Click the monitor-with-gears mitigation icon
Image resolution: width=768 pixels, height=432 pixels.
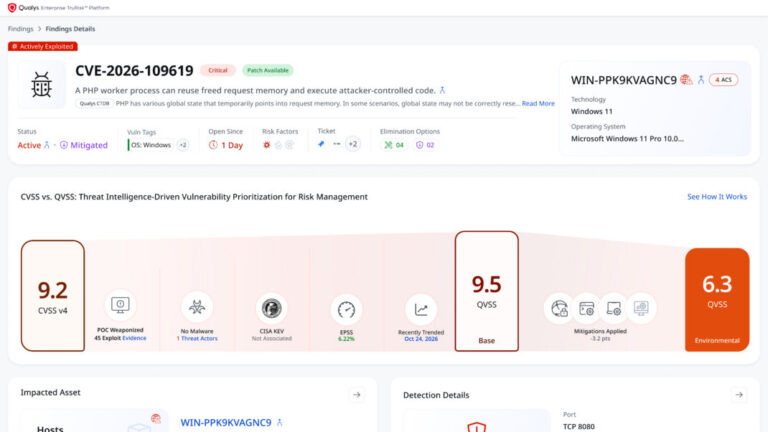(x=641, y=308)
